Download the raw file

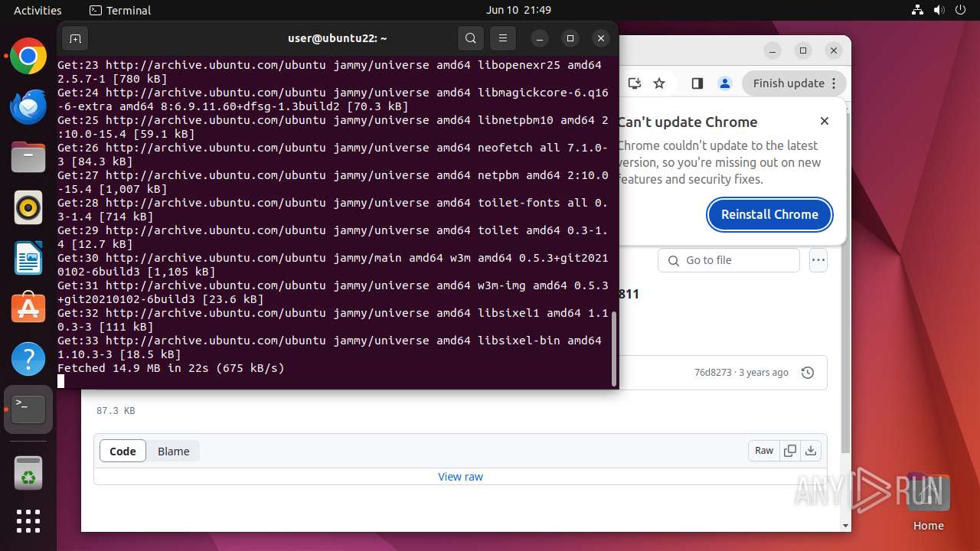point(811,451)
